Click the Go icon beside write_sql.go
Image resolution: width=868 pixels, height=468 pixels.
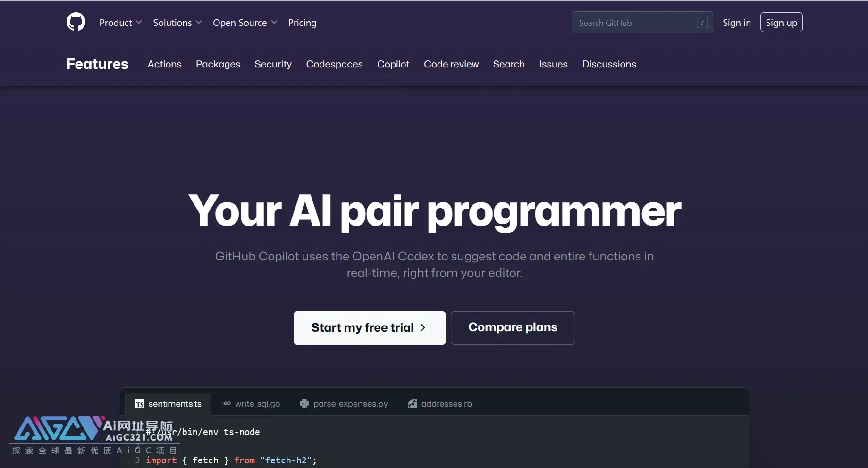(227, 403)
